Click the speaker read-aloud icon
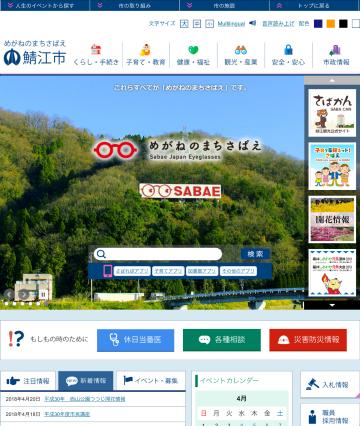Screen dimensions: 360x426 (253, 23)
